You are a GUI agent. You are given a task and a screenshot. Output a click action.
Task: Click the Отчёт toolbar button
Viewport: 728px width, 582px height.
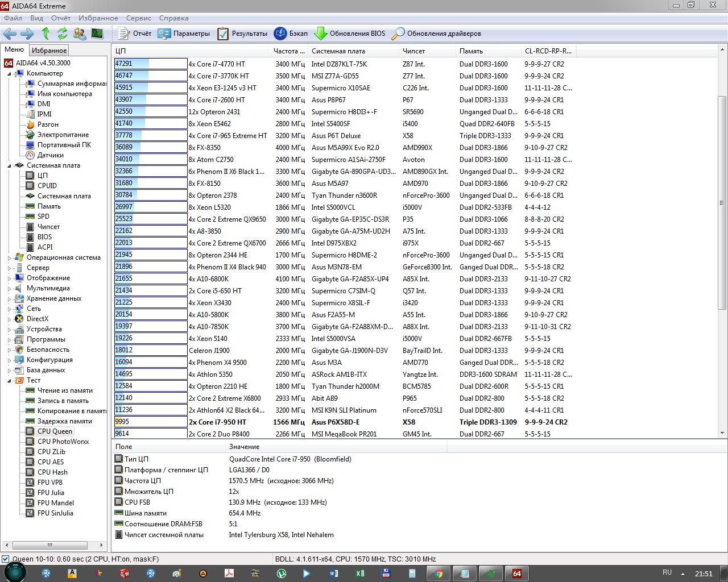135,34
